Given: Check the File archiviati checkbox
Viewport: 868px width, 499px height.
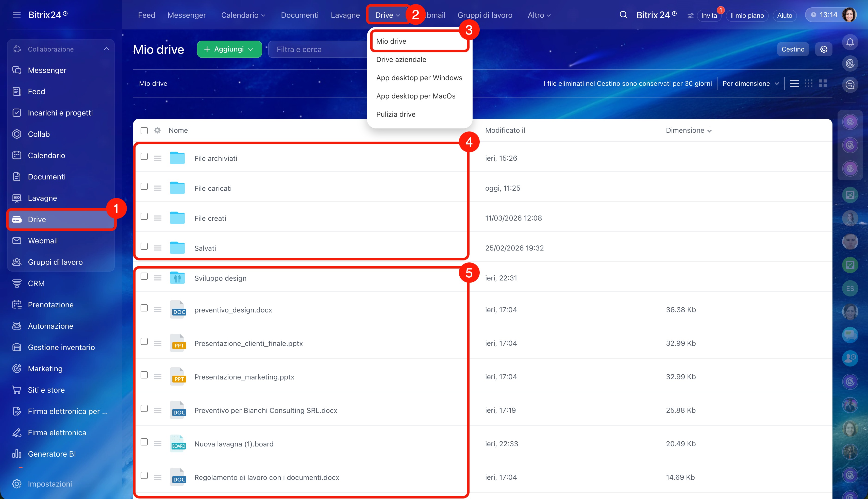Looking at the screenshot, I should tap(144, 157).
